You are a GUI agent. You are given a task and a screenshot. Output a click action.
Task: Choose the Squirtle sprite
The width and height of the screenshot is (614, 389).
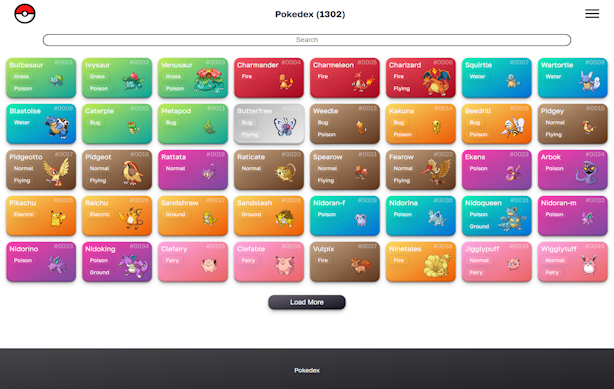(513, 81)
